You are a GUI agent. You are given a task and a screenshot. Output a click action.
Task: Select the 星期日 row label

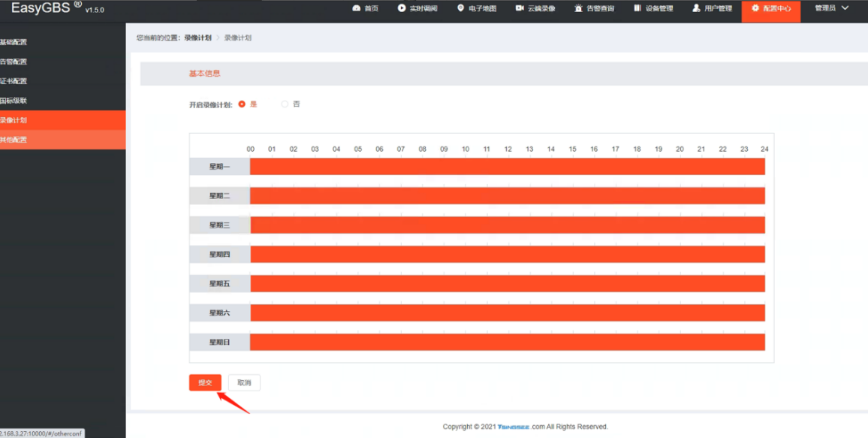point(220,342)
